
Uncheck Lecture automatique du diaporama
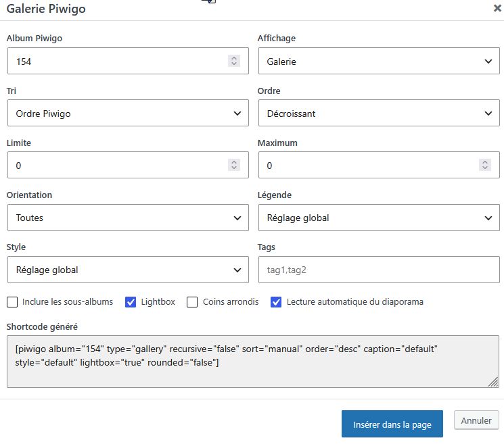point(276,302)
